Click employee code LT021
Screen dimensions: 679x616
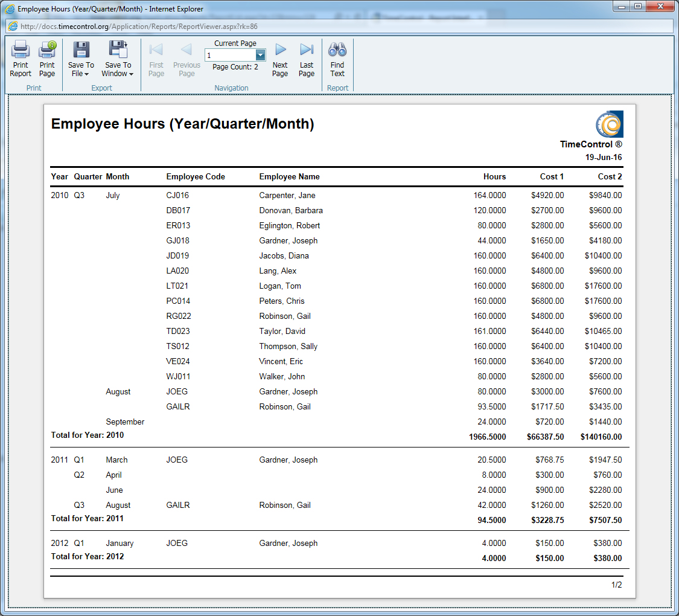[x=177, y=286]
